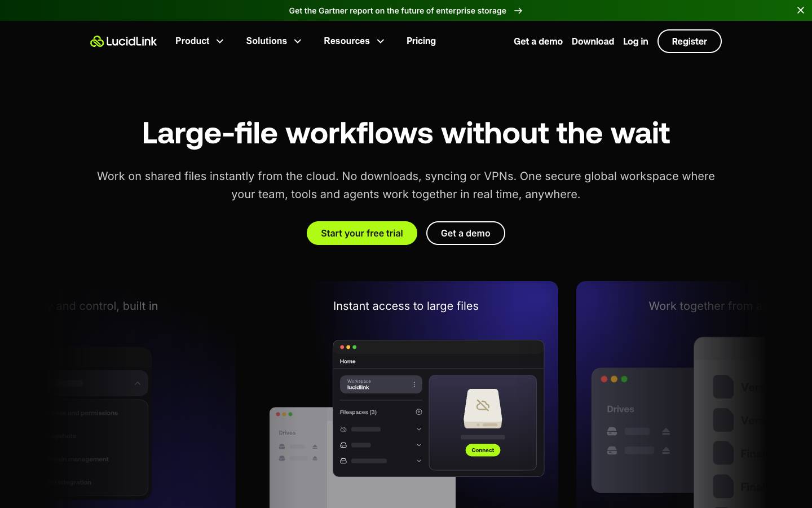Screen dimensions: 812x508
Task: Click the arrow next to the Gartner report text
Action: click(518, 11)
